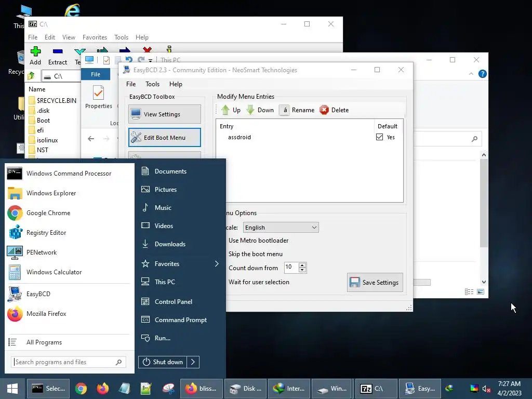Open EasyBCD File menu

click(131, 84)
